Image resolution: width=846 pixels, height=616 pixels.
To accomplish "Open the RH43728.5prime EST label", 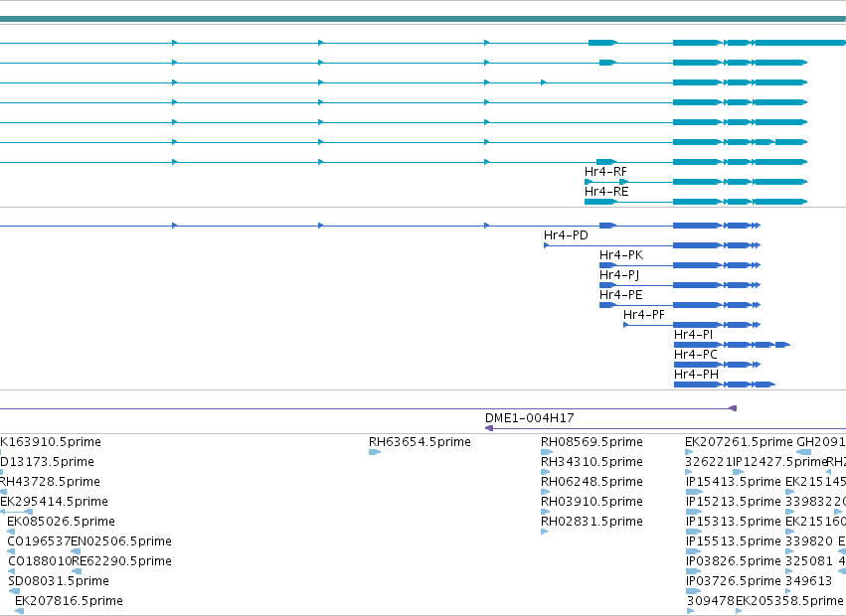I will tap(50, 482).
